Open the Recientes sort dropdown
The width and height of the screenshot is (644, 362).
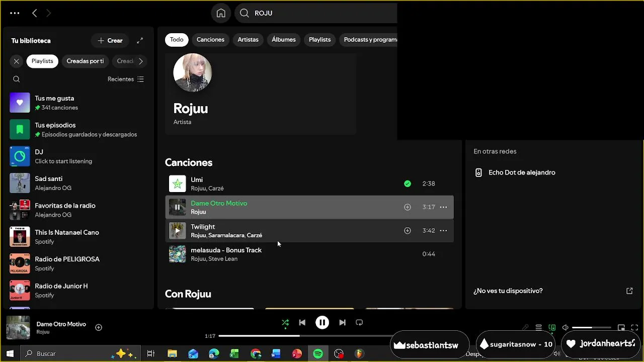pos(126,79)
